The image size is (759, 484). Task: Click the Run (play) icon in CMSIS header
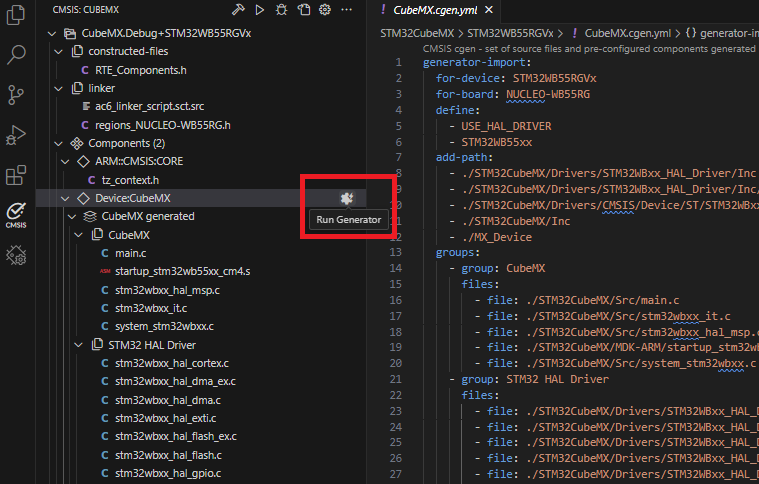click(259, 9)
